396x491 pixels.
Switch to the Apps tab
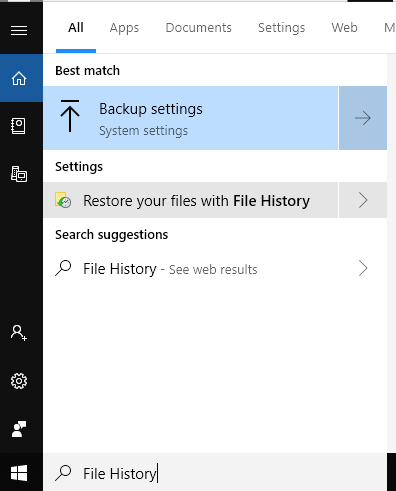[x=124, y=28]
